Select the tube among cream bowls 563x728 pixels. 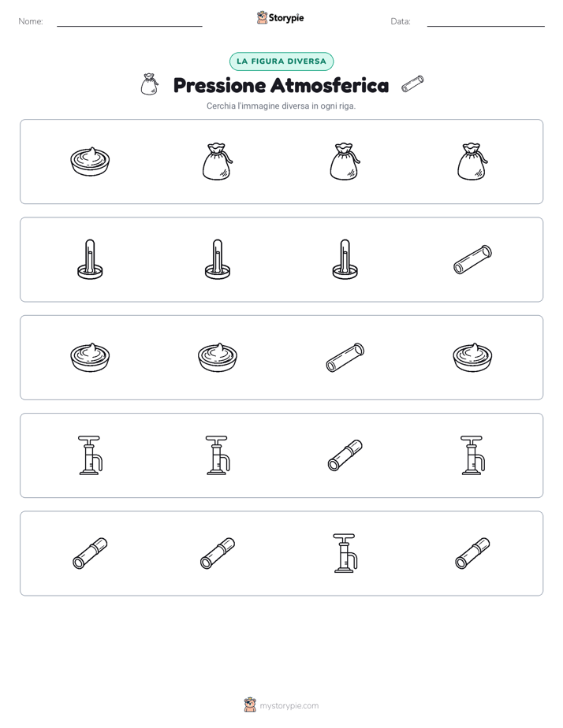click(x=345, y=358)
